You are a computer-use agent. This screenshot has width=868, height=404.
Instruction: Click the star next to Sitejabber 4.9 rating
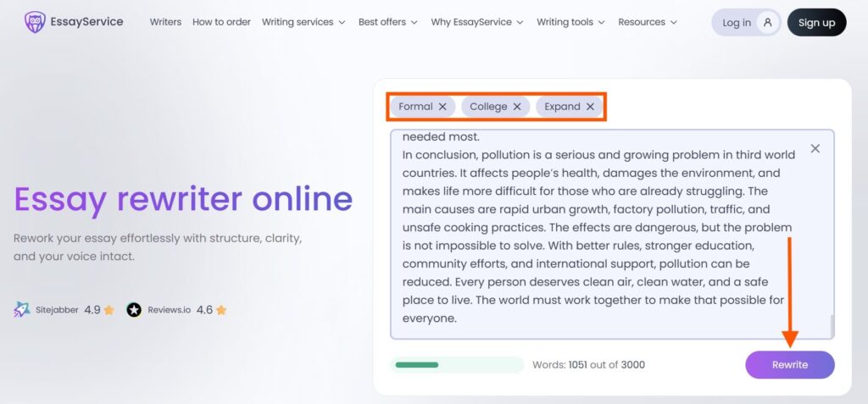(x=109, y=310)
